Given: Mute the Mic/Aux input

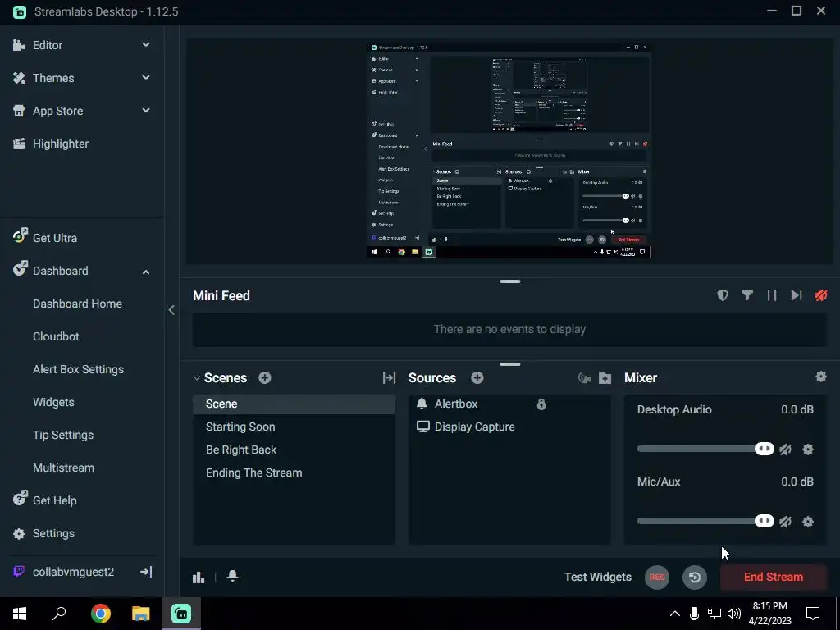Looking at the screenshot, I should click(x=785, y=522).
